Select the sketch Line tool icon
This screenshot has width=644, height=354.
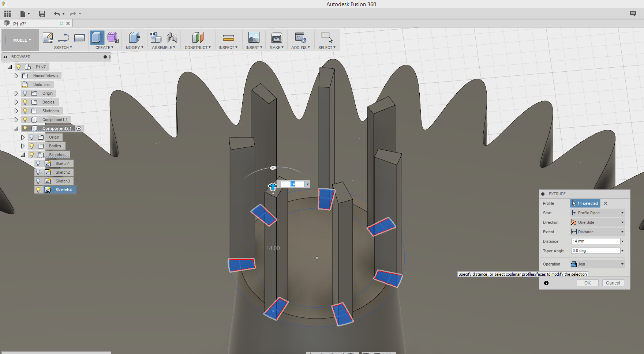point(64,37)
